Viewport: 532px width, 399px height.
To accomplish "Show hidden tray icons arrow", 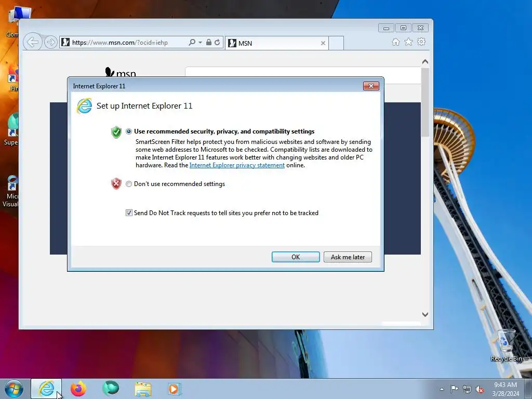I will [442, 389].
